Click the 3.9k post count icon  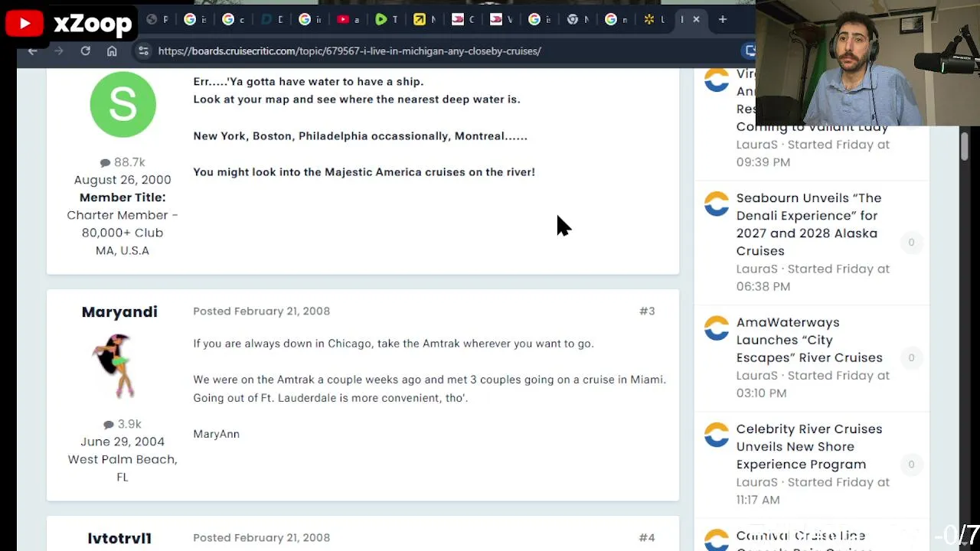[109, 424]
